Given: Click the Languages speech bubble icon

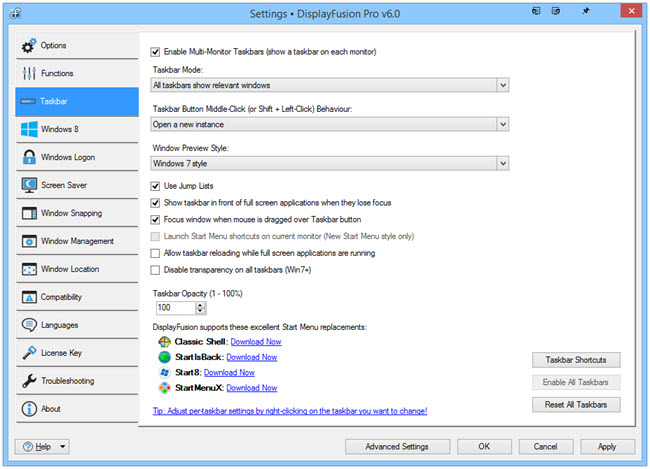Looking at the screenshot, I should [29, 325].
